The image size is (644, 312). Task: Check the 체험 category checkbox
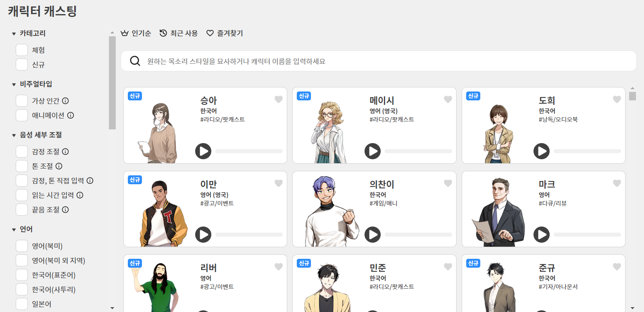pyautogui.click(x=22, y=50)
